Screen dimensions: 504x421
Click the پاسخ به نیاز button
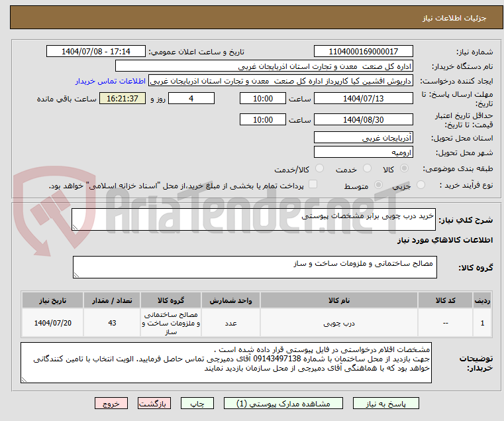coord(385,403)
